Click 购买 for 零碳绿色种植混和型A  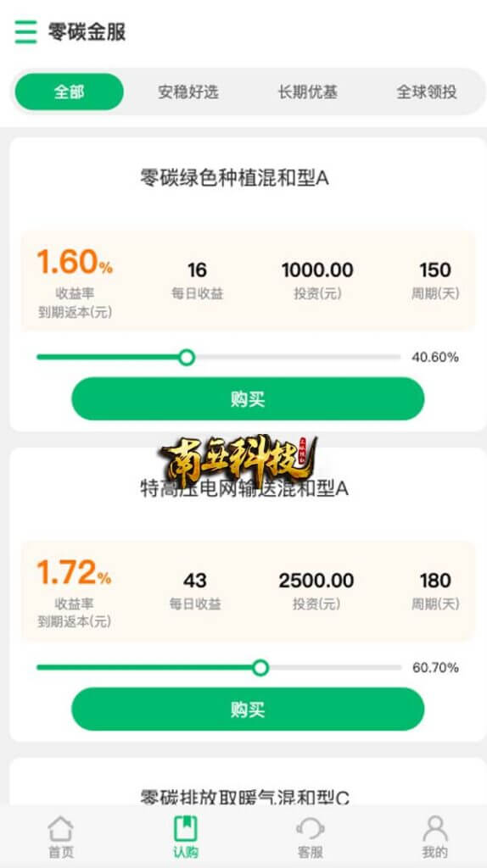pos(248,398)
